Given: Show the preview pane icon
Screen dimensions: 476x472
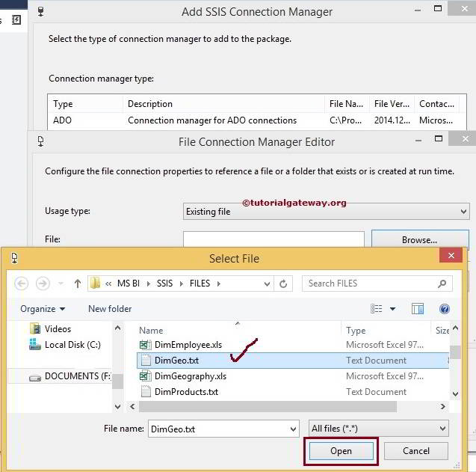Looking at the screenshot, I should [x=418, y=309].
